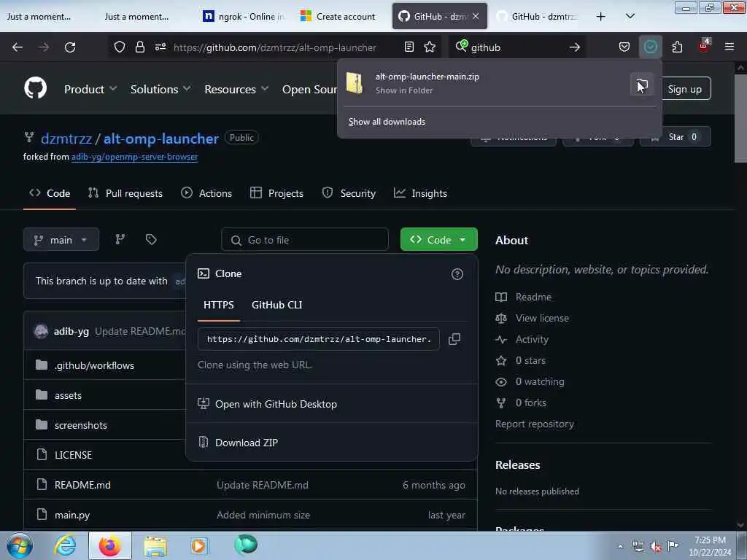747x560 pixels.
Task: Follow the adib-yg/openmp-server-browser fork link
Action: coord(134,157)
